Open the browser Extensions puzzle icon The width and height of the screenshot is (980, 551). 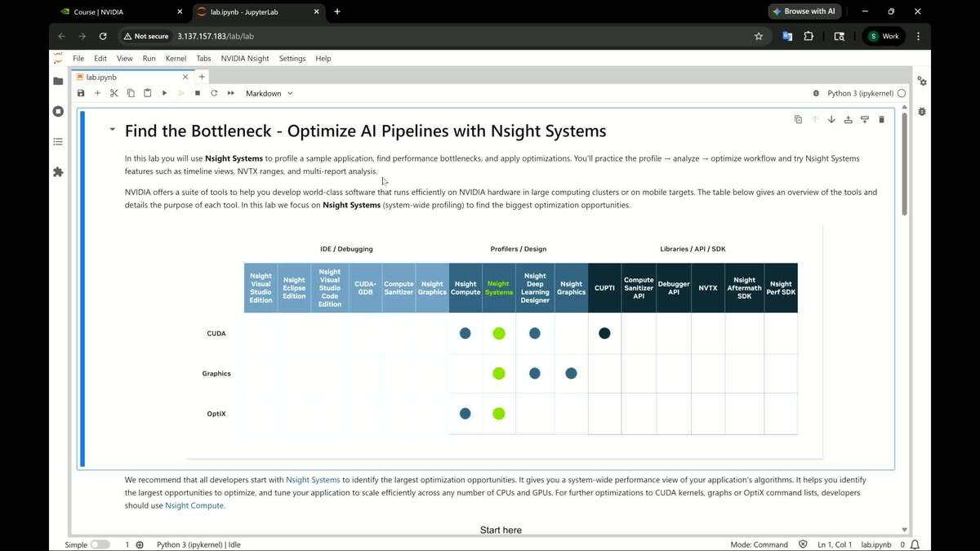coord(808,36)
